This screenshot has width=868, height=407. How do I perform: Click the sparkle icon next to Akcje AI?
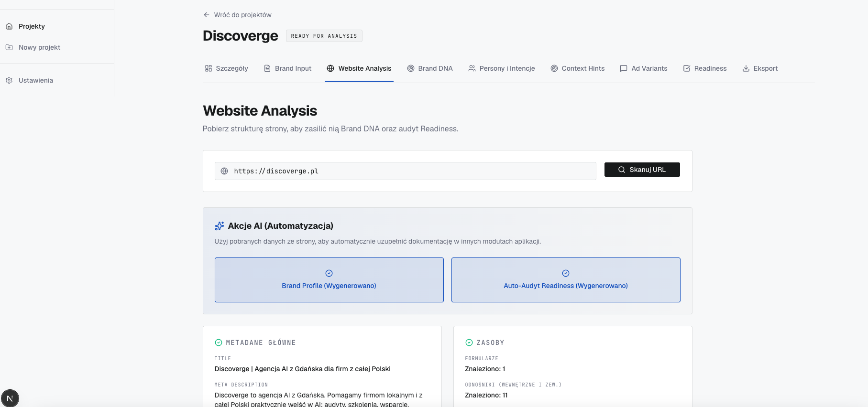coord(220,226)
